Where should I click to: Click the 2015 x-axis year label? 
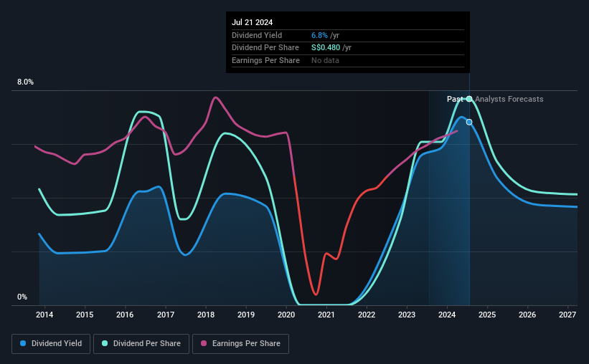(x=85, y=315)
